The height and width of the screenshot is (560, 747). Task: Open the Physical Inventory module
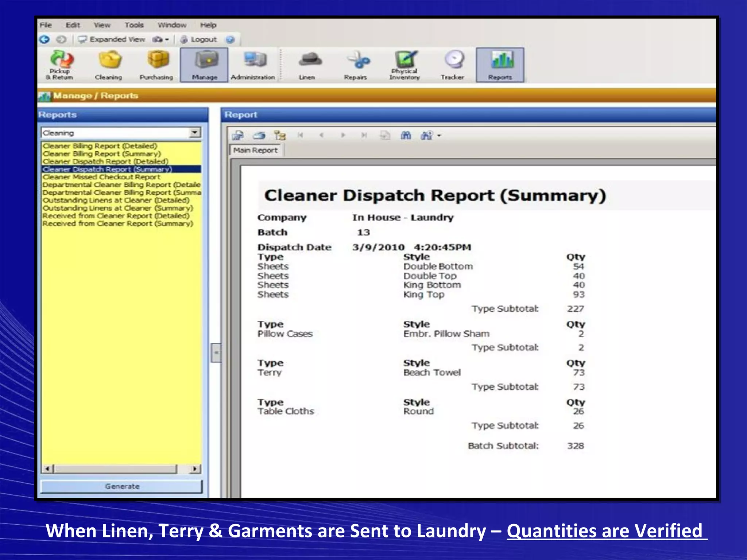pyautogui.click(x=404, y=65)
